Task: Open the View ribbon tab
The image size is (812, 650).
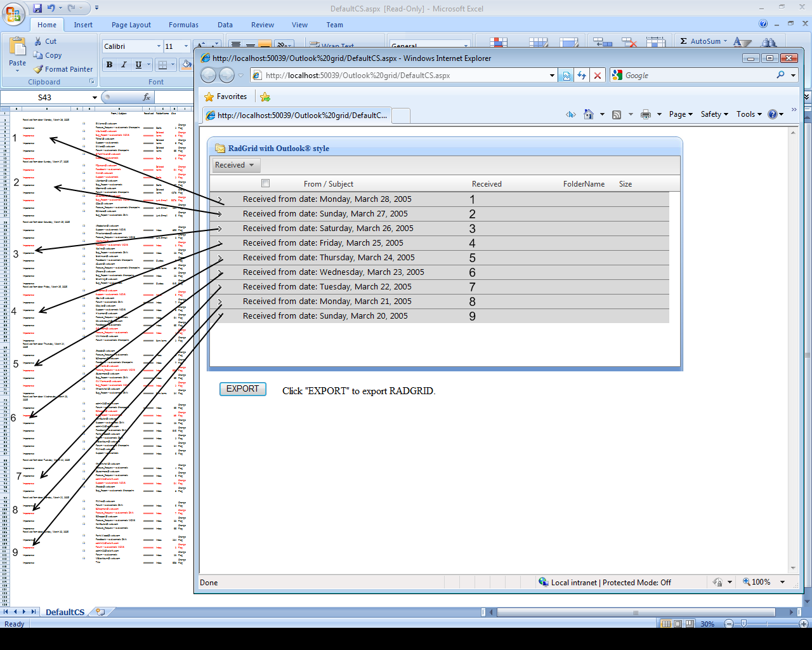Action: [x=299, y=25]
